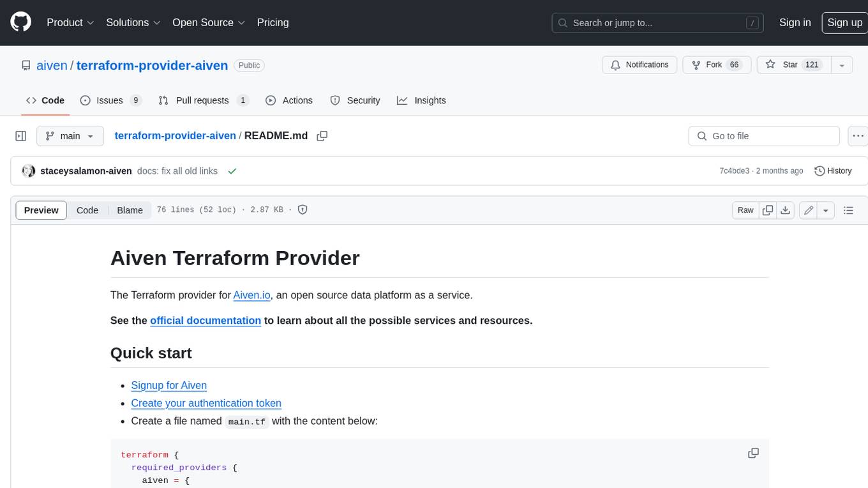Click the Sign up button
868x488 pixels.
pyautogui.click(x=844, y=22)
